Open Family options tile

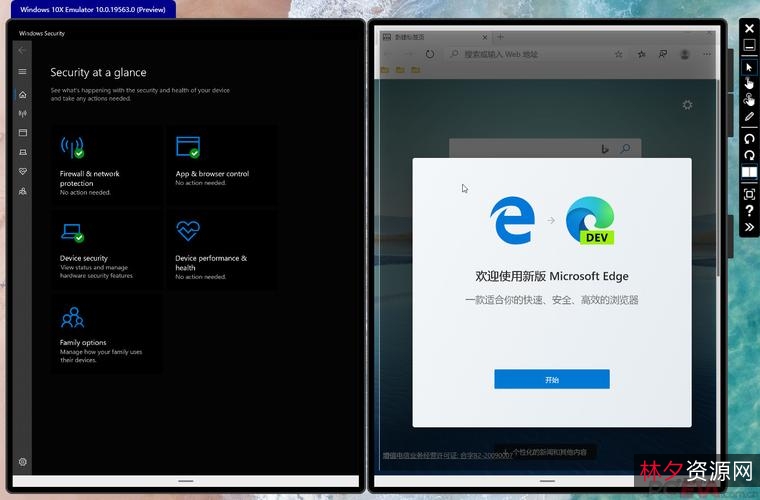pos(106,334)
